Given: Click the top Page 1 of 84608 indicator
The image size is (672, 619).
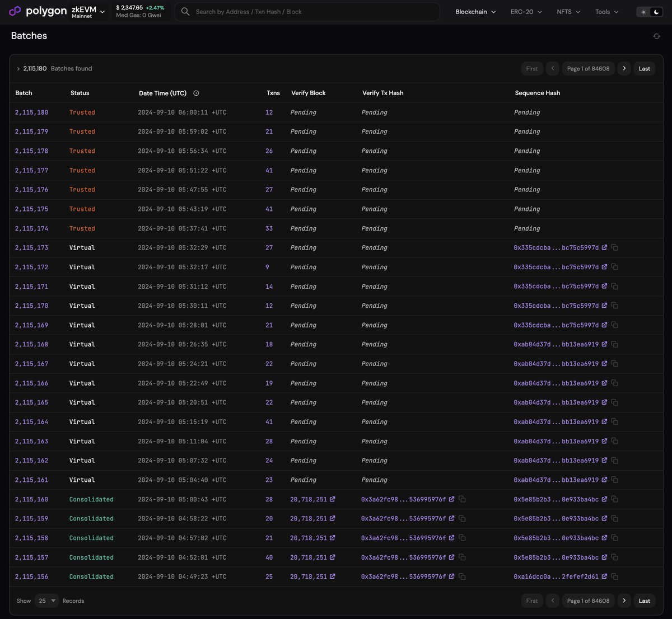Looking at the screenshot, I should coord(588,68).
